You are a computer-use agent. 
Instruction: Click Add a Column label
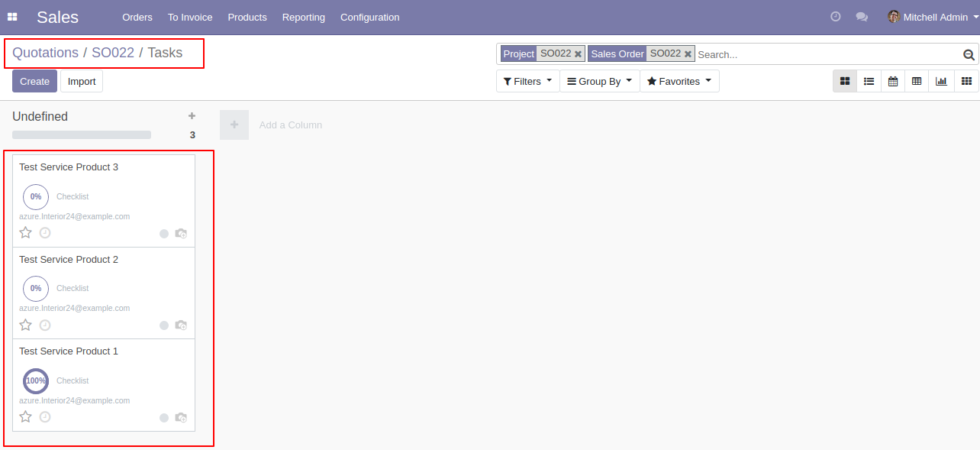coord(291,125)
